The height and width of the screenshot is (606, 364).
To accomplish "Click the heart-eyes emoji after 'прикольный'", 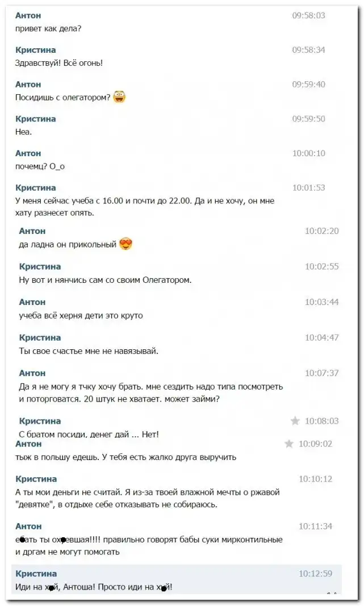I will [126, 244].
